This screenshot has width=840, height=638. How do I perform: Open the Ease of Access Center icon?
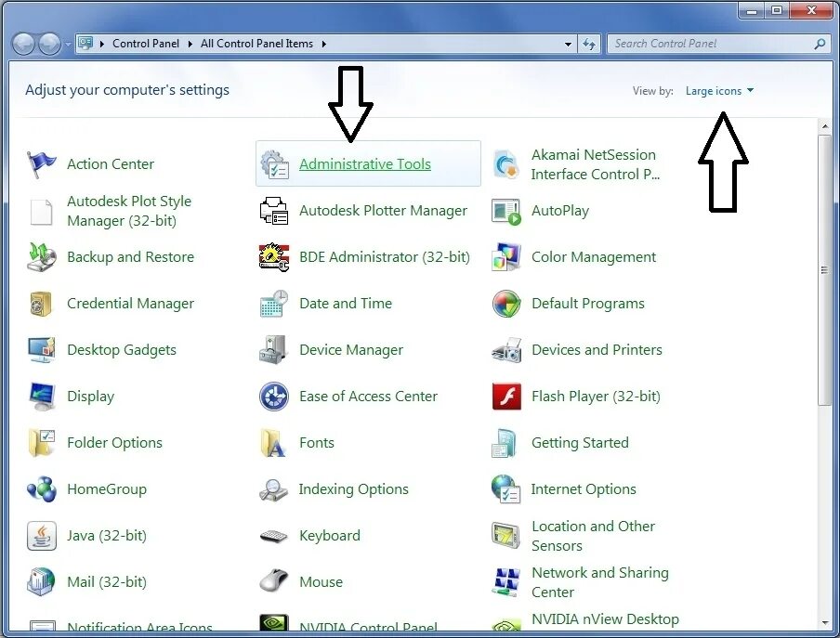tap(274, 397)
